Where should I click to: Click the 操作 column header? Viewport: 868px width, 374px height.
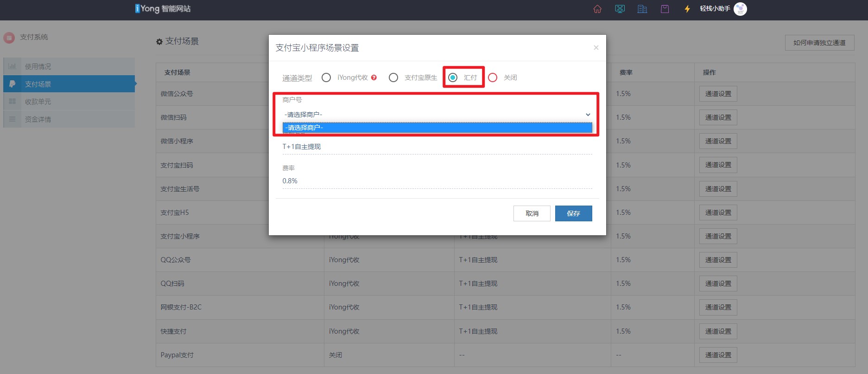[710, 72]
